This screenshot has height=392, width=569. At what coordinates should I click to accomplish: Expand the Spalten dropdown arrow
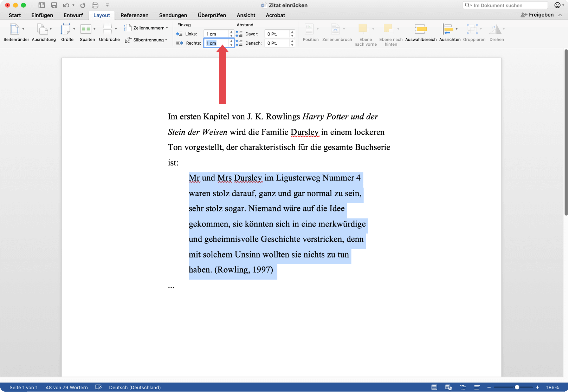95,29
